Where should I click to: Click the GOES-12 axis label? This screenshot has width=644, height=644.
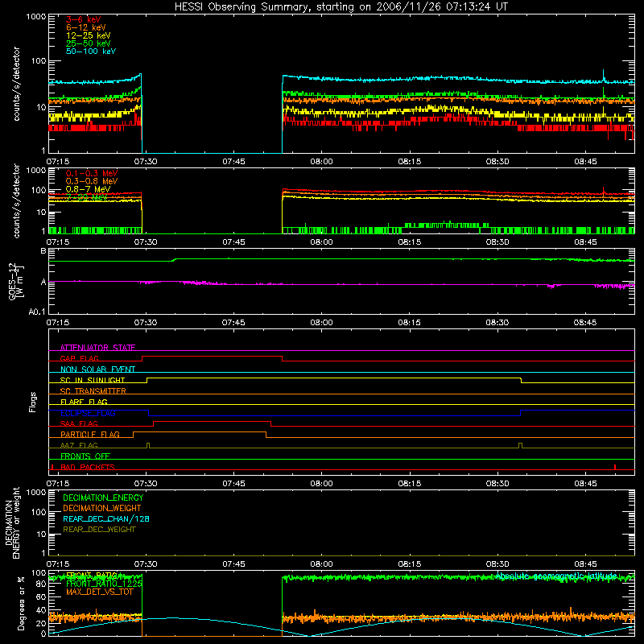tap(15, 281)
